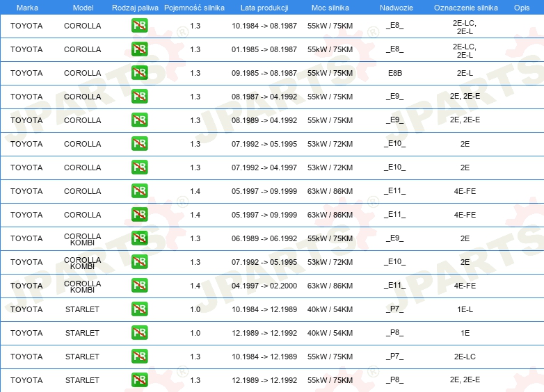This screenshot has height=392, width=544.
Task: Click fuel icon in the E8B Corolla row
Action: tap(139, 73)
